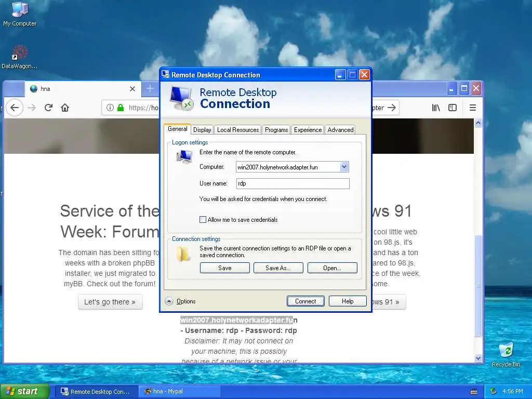
Task: Switch to the Display tab
Action: click(x=202, y=129)
